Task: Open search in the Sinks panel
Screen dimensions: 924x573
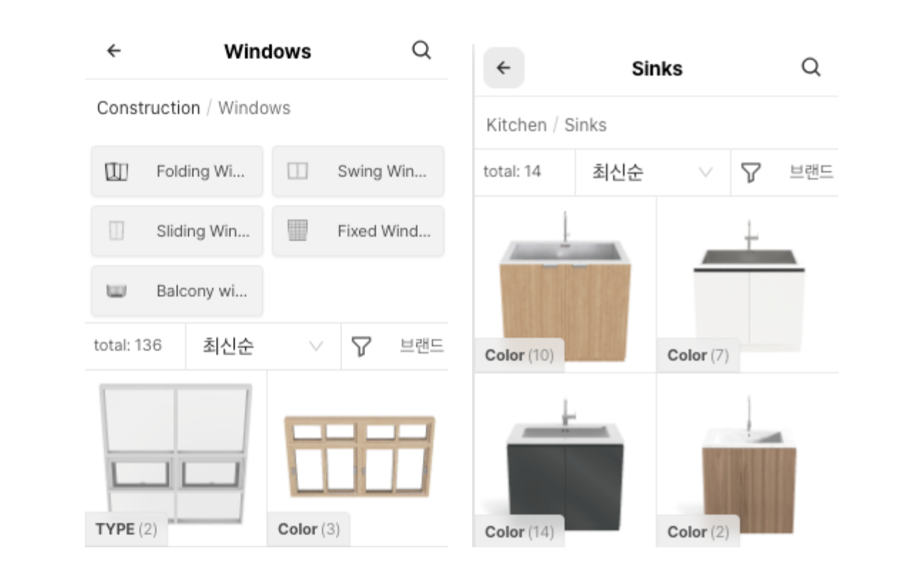Action: click(811, 68)
